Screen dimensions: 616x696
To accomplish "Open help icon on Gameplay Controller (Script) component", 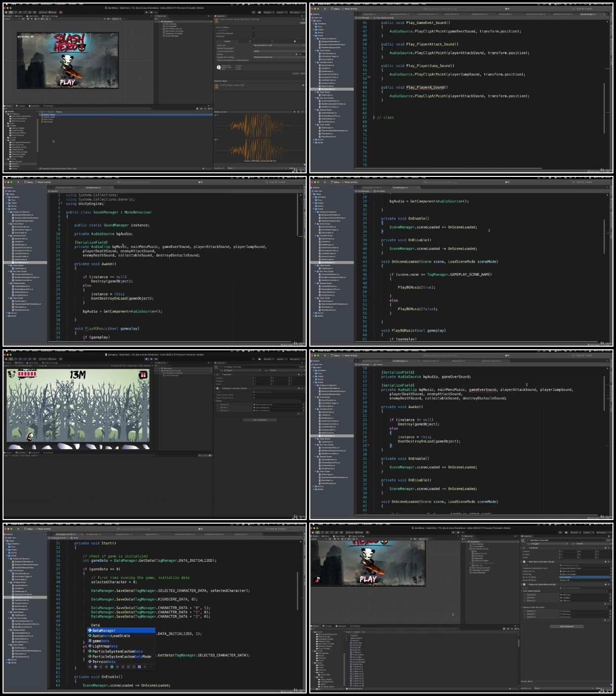I will coord(299,388).
